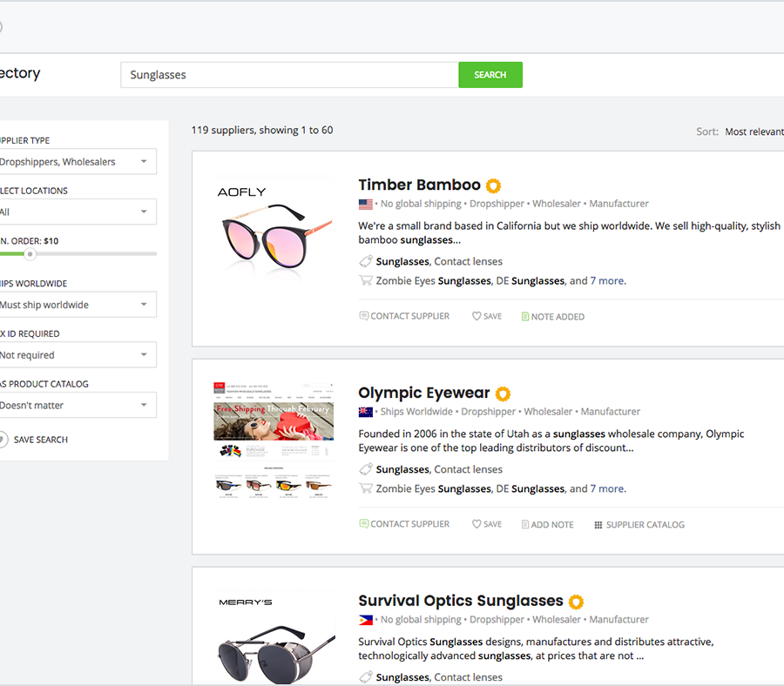Save Olympic Eyewear supplier with heart
Viewport: 784px width, 686px height.
pos(487,524)
